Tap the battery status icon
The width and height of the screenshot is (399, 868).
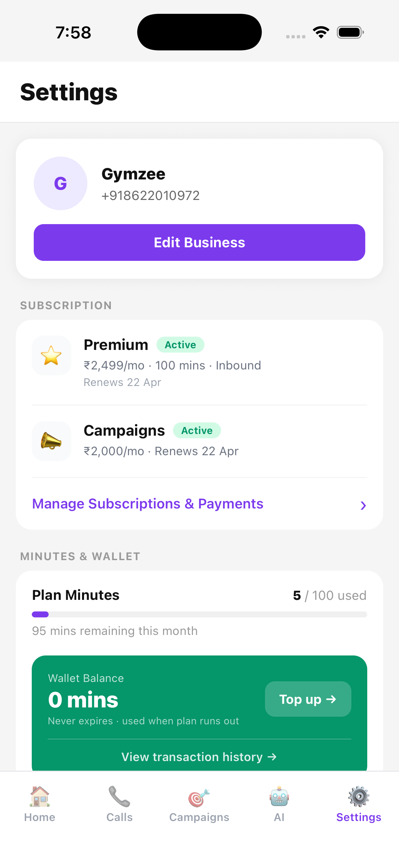click(350, 32)
